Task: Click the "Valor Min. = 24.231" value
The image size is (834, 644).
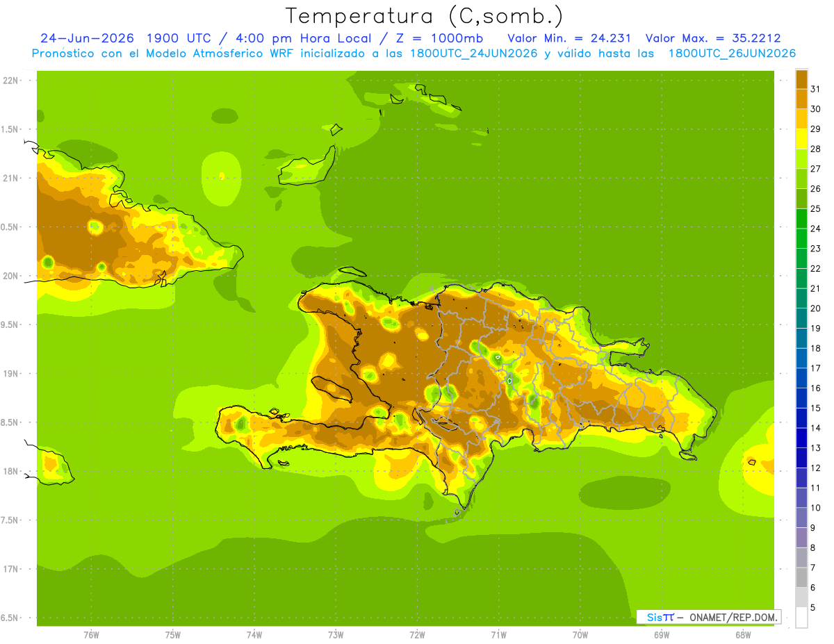Action: pos(569,38)
